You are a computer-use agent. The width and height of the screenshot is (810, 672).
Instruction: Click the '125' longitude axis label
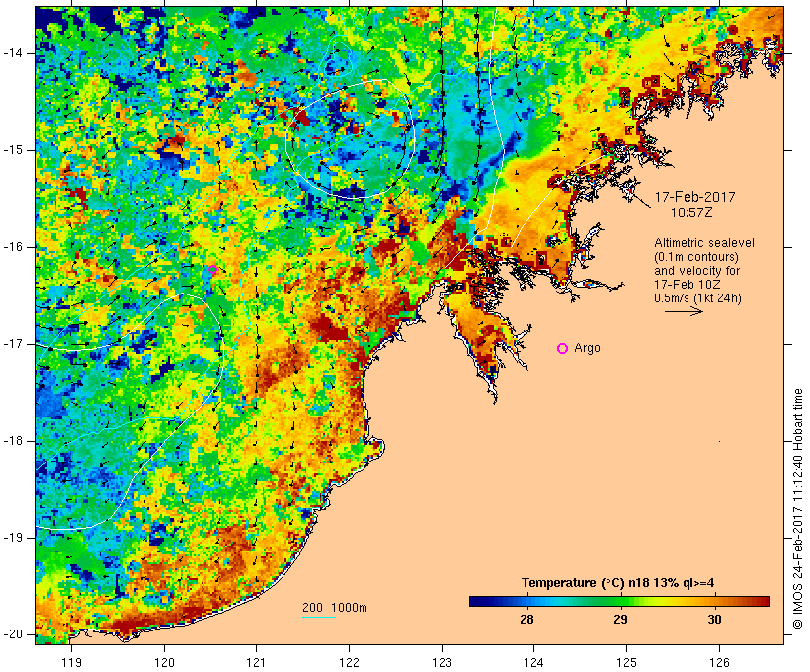pos(626,662)
